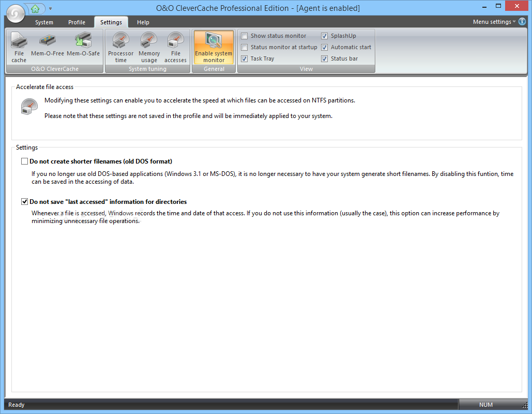This screenshot has height=414, width=532.
Task: Open Processor time tuning
Action: [121, 47]
